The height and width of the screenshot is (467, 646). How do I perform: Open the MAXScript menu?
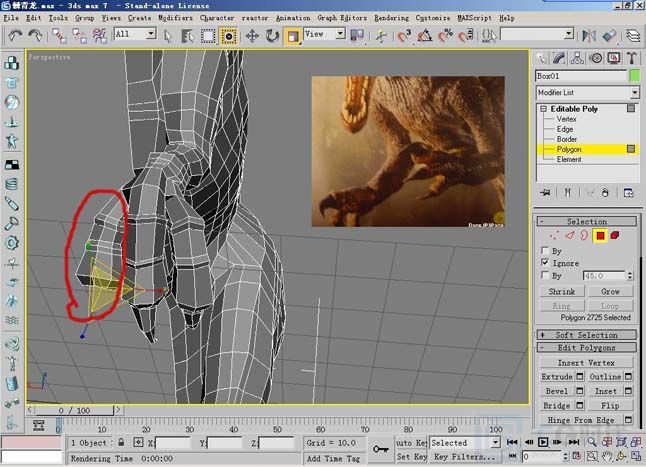tap(475, 18)
